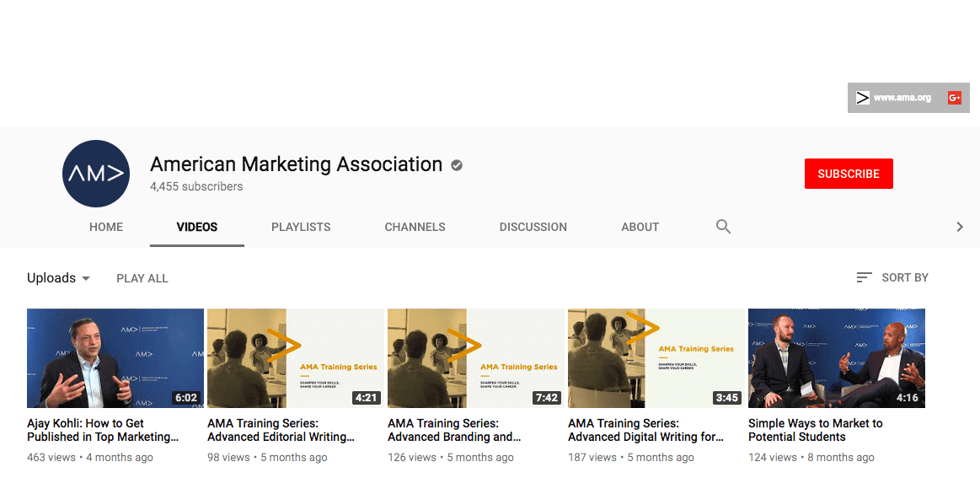This screenshot has height=478, width=980.
Task: Go to the Channels tab
Action: 415,227
